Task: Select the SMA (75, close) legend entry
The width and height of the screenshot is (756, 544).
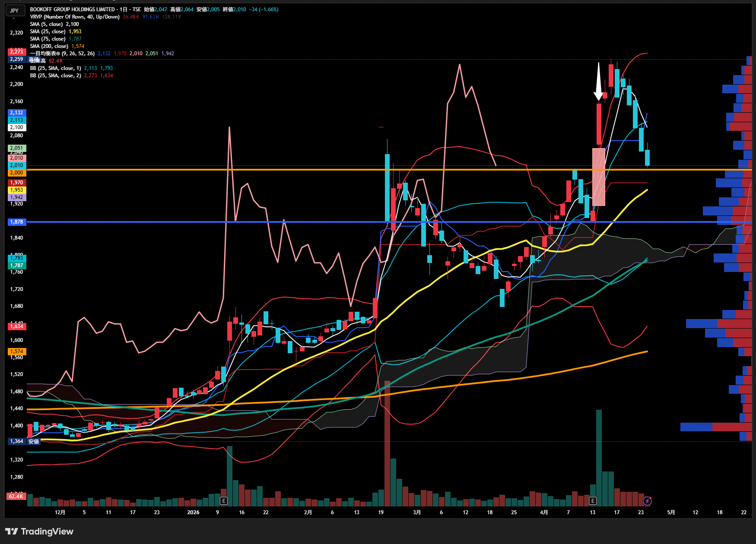Action: pyautogui.click(x=48, y=39)
